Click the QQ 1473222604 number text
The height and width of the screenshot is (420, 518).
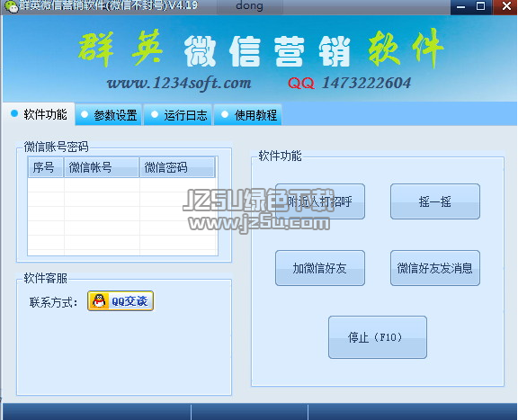pyautogui.click(x=349, y=83)
